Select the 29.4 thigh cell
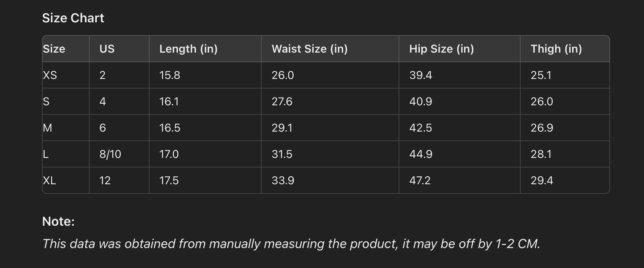This screenshot has height=268, width=644. (x=541, y=180)
